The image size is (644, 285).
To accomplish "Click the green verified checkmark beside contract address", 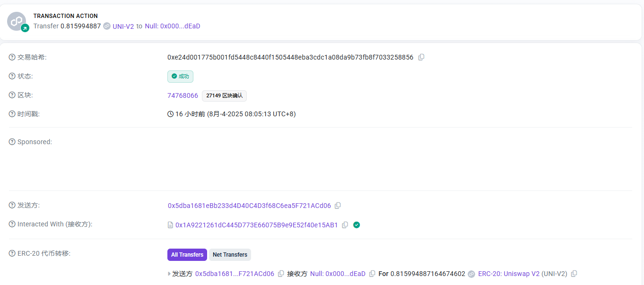I will [x=357, y=225].
